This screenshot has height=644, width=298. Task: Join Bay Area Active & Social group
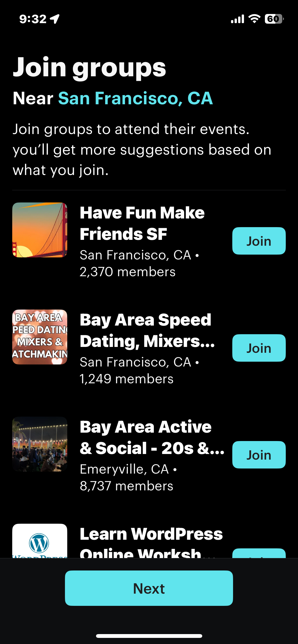(x=259, y=455)
